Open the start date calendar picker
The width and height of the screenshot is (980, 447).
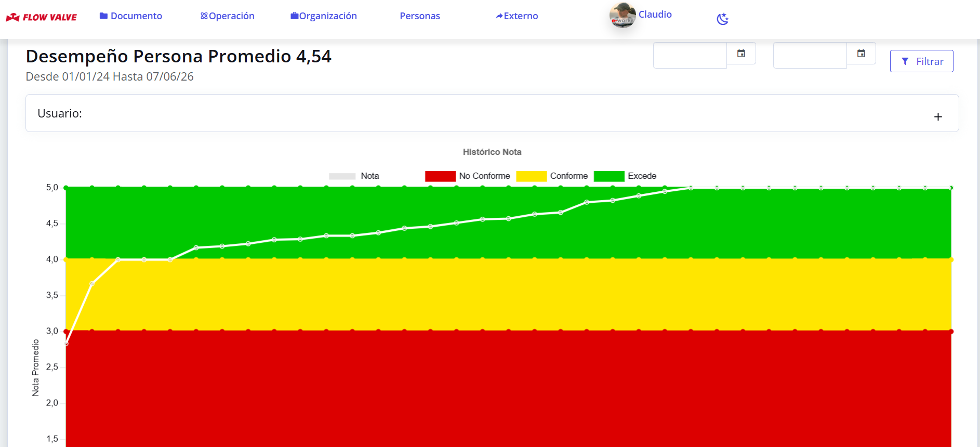tap(741, 54)
